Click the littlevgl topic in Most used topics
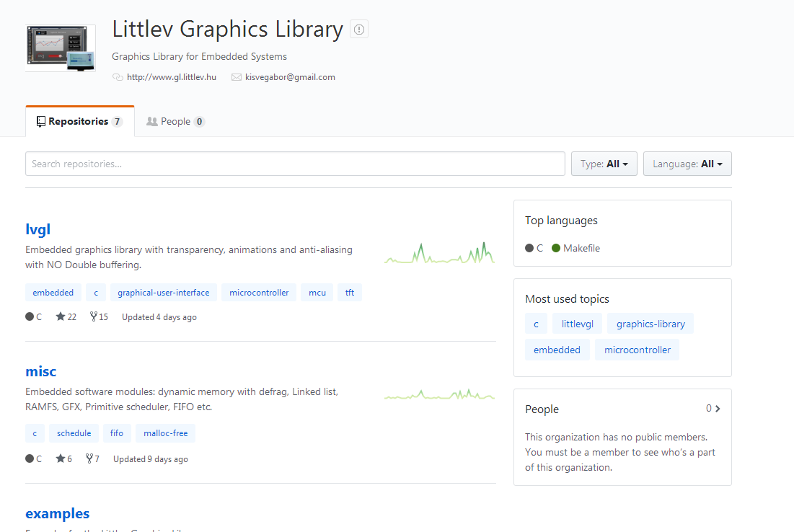794x532 pixels. coord(577,324)
